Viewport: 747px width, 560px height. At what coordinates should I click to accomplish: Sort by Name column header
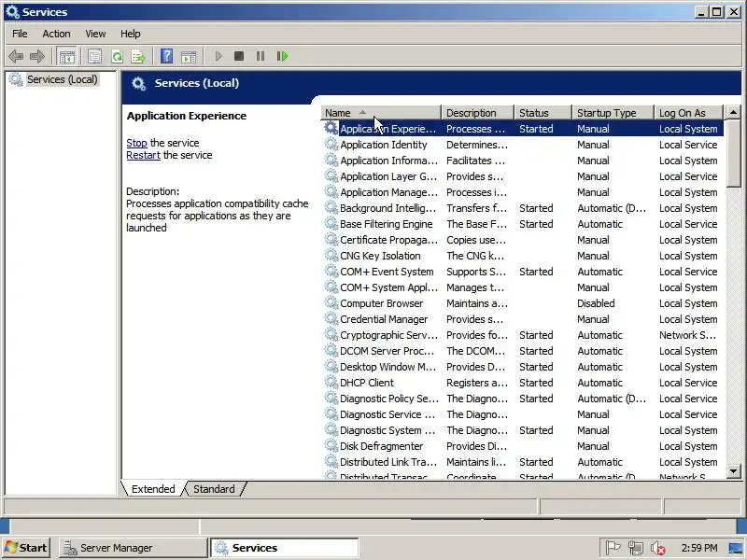[x=381, y=113]
